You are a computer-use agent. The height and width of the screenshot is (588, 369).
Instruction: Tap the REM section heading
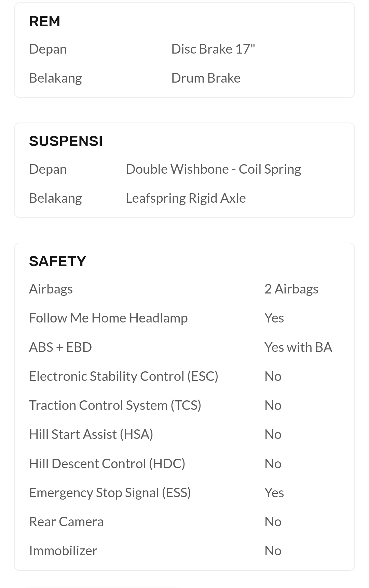(45, 21)
